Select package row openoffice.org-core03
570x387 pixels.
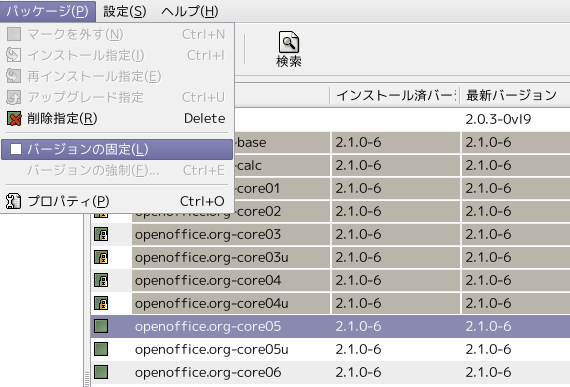pos(330,234)
